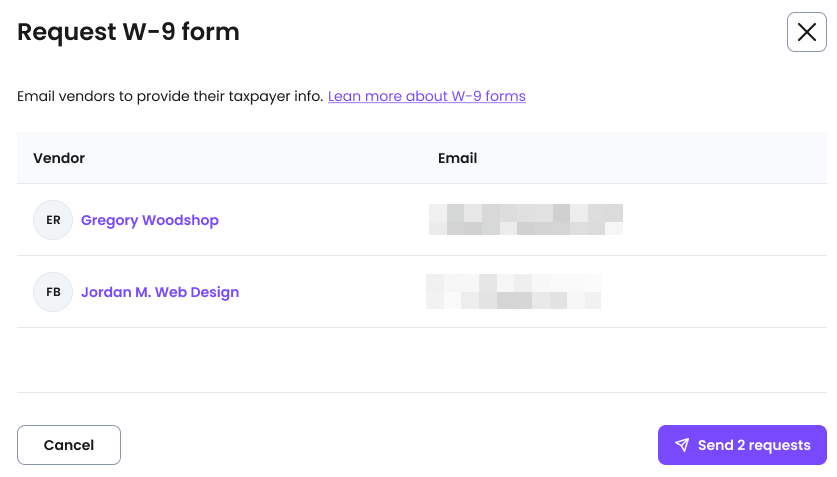Open the Learn more about W-9 forms link
The width and height of the screenshot is (837, 477).
[x=426, y=97]
